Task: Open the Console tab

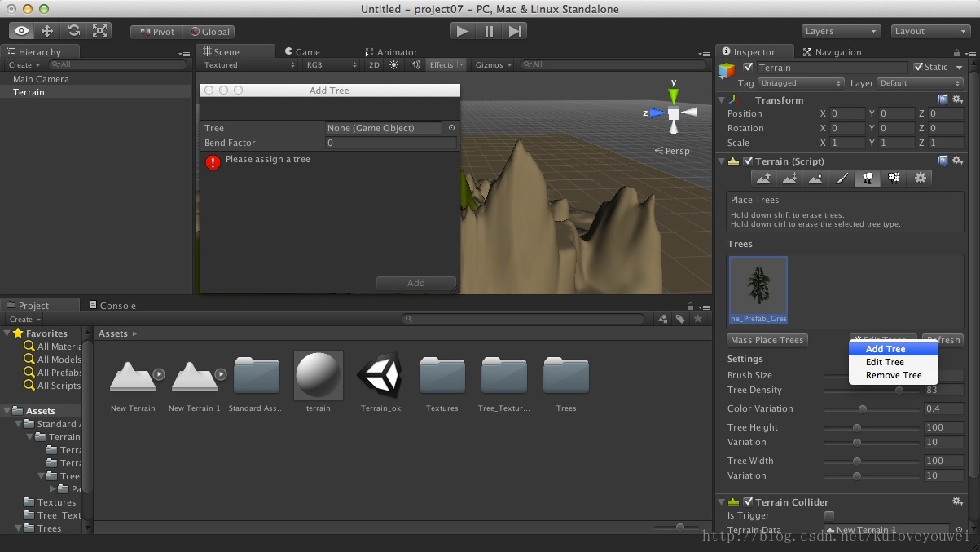Action: tap(112, 305)
